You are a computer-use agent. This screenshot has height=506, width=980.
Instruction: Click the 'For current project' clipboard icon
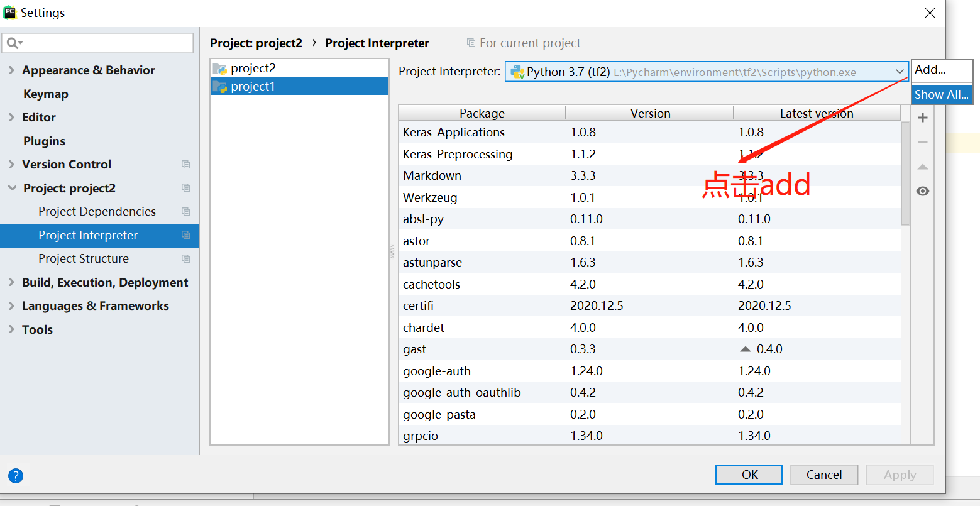tap(470, 43)
